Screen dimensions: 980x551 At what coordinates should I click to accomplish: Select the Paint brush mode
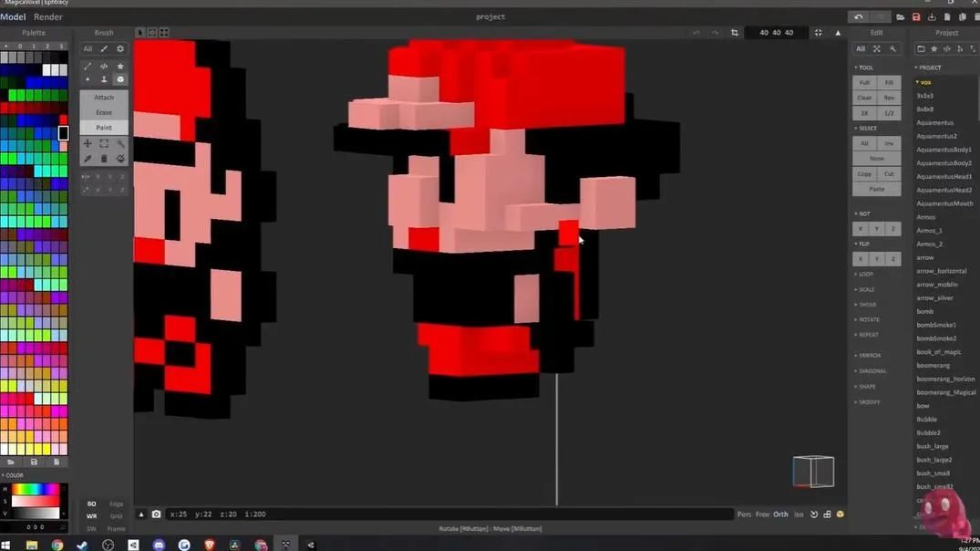[x=104, y=128]
